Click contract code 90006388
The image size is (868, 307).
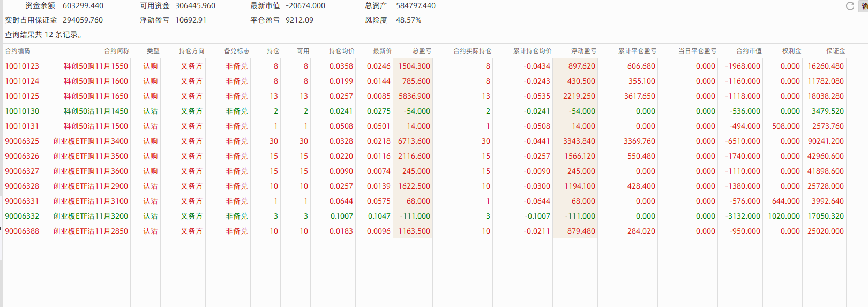22,231
